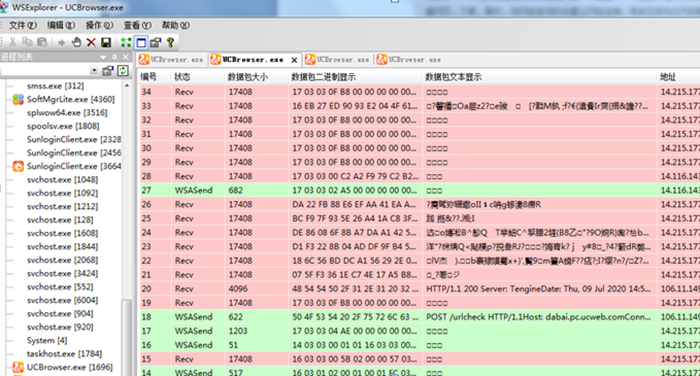This screenshot has width=700, height=376.
Task: Select splwow64.exe [3516] process
Action: [x=67, y=113]
